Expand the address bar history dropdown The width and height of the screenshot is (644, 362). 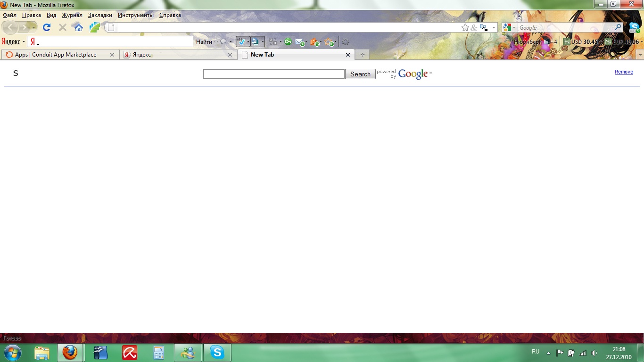(x=494, y=28)
